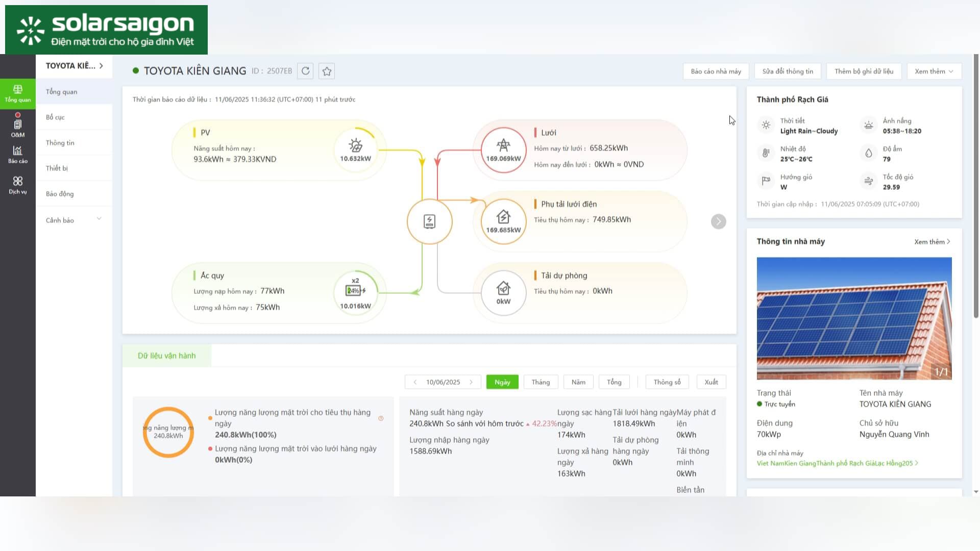980x551 pixels.
Task: Click the Báo cáo nhà máy button
Action: [x=716, y=71]
